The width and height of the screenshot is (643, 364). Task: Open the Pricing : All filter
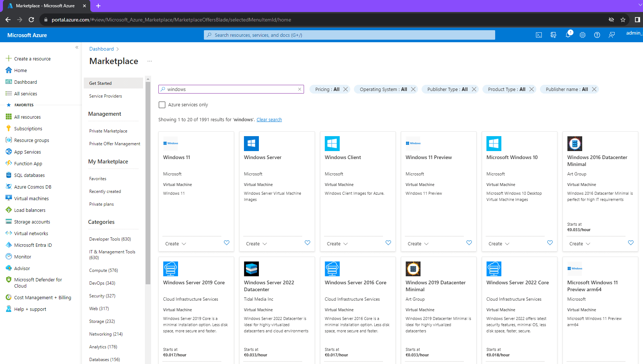(x=327, y=89)
